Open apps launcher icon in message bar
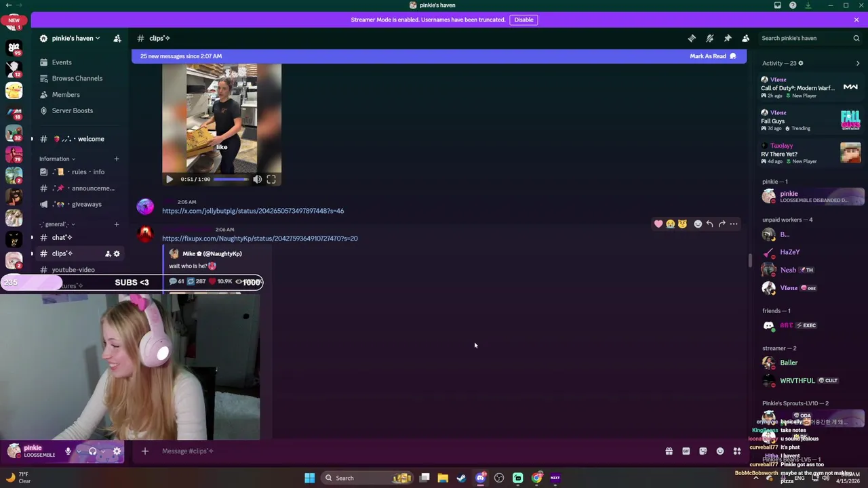This screenshot has width=868, height=488. [x=737, y=451]
